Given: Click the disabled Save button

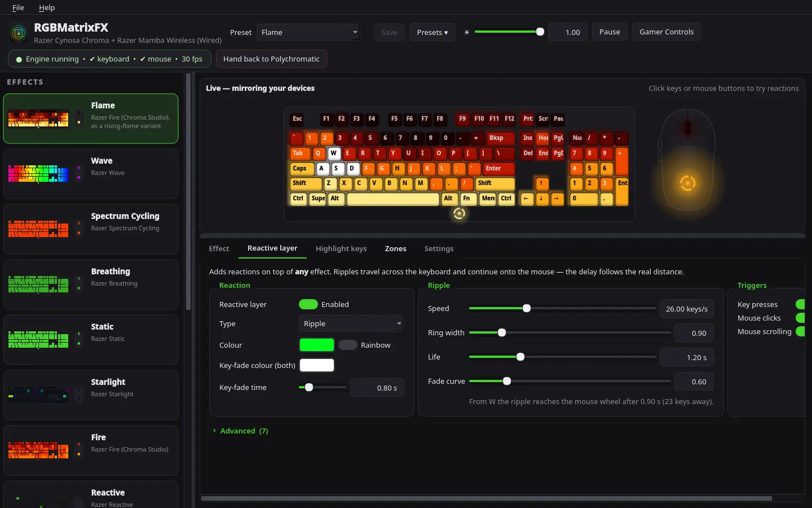Looking at the screenshot, I should point(389,32).
